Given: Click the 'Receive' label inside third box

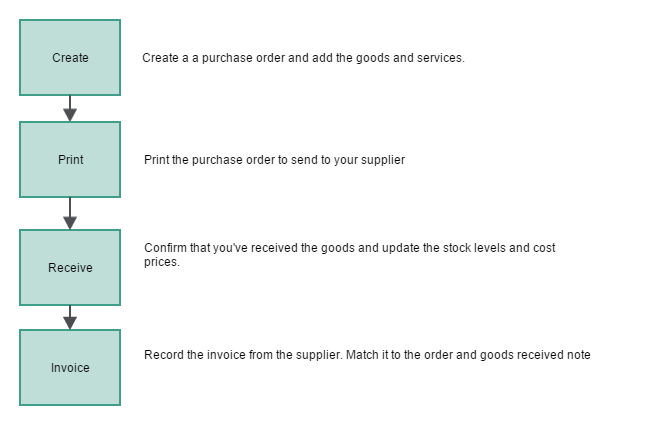Looking at the screenshot, I should pyautogui.click(x=70, y=268).
